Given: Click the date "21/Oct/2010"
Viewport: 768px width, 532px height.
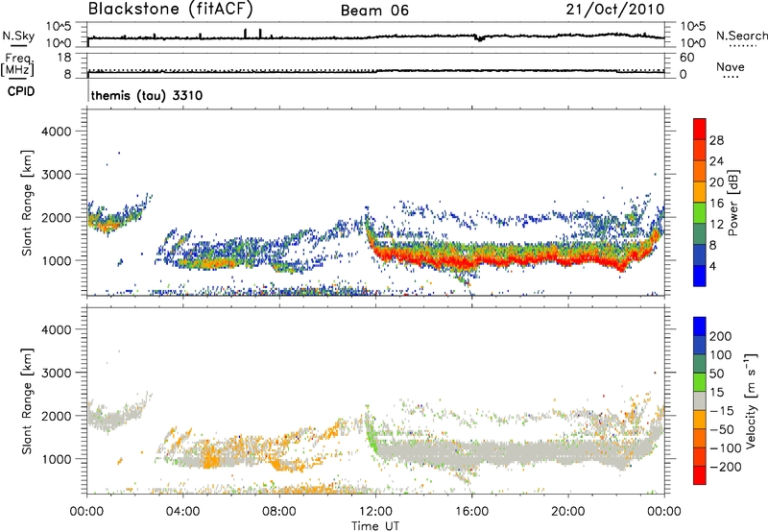Looking at the screenshot, I should click(615, 10).
